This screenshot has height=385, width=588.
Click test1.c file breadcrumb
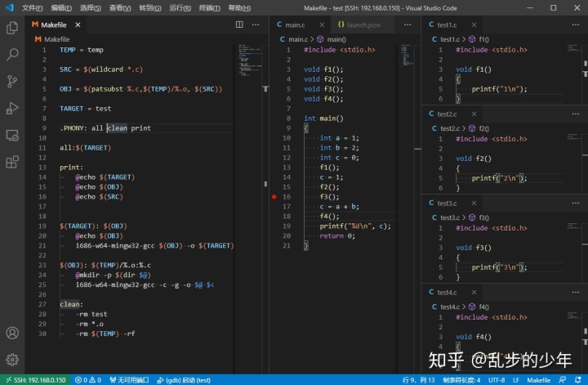pos(446,39)
